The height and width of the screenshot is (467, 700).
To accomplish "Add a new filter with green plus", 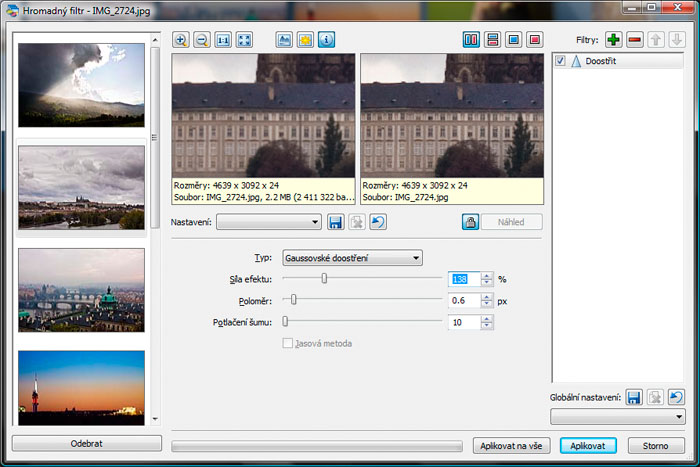I will 613,40.
